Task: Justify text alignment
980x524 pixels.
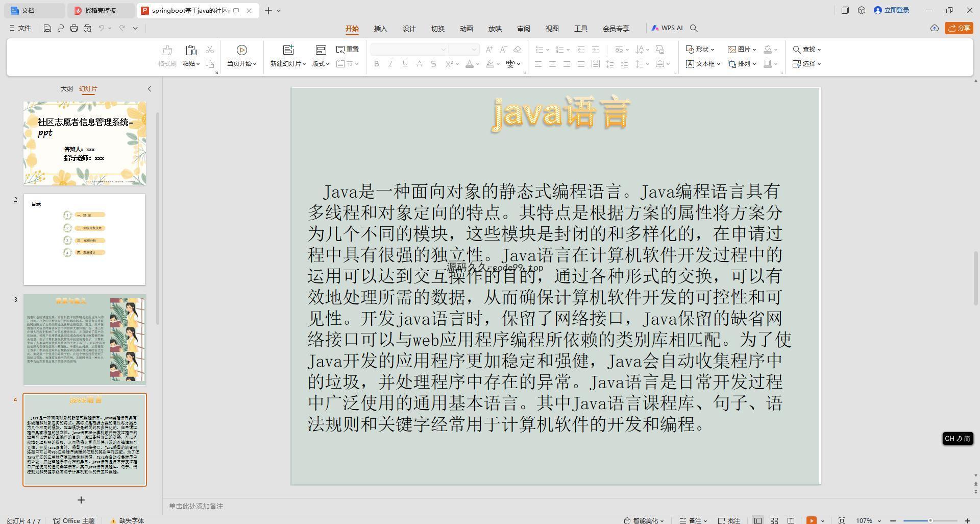Action: 581,64
